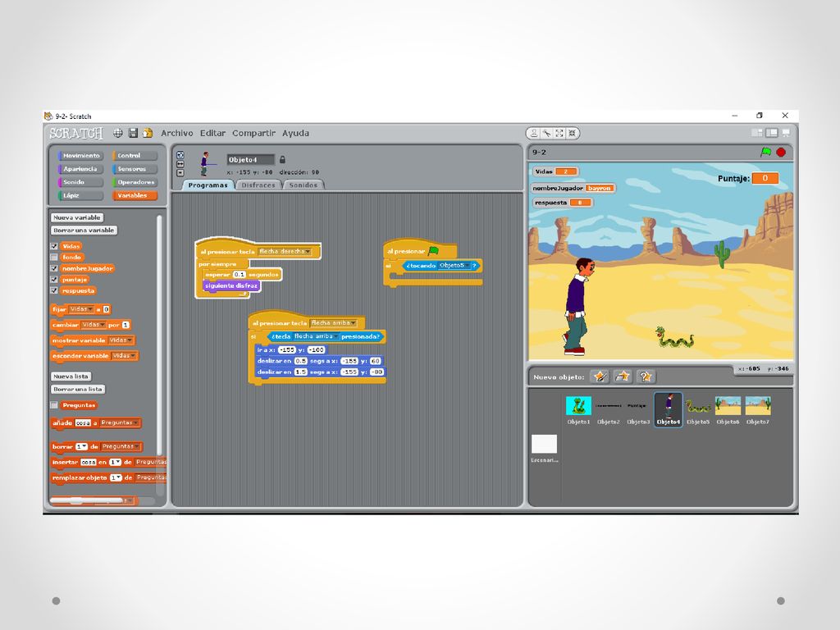Paint a new sprite icon
Screen dimensions: 840x630
[600, 377]
